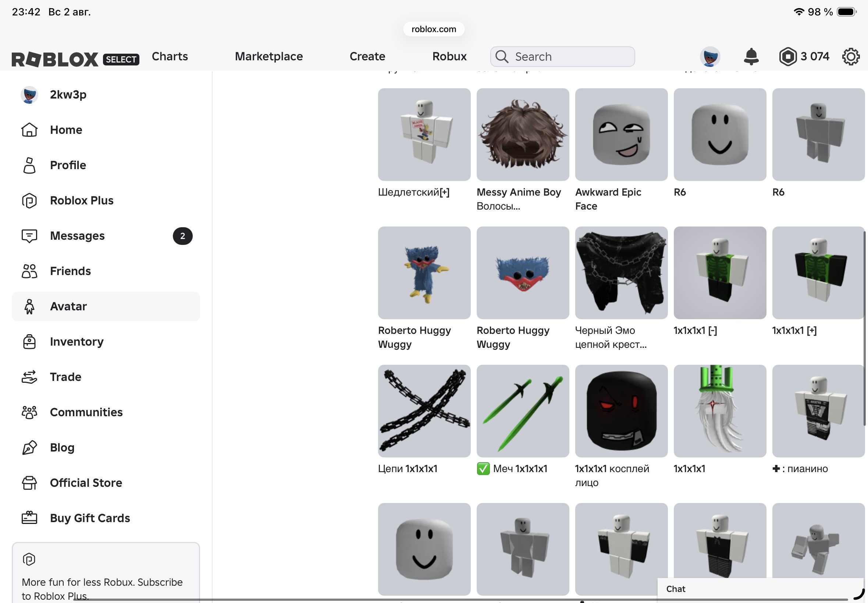This screenshot has height=603, width=868.
Task: Open the Official Store shop icon
Action: tap(29, 483)
